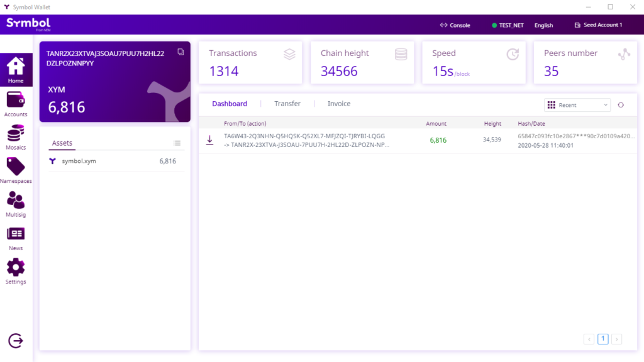
Task: Click the recipient address TANR2X-23XTVA line
Action: coord(306,145)
